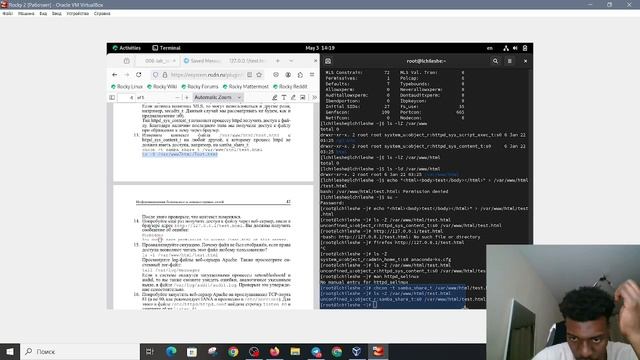Image resolution: width=640 pixels, height=360 pixels.
Task: Open a new Firefox tab
Action: tap(278, 61)
